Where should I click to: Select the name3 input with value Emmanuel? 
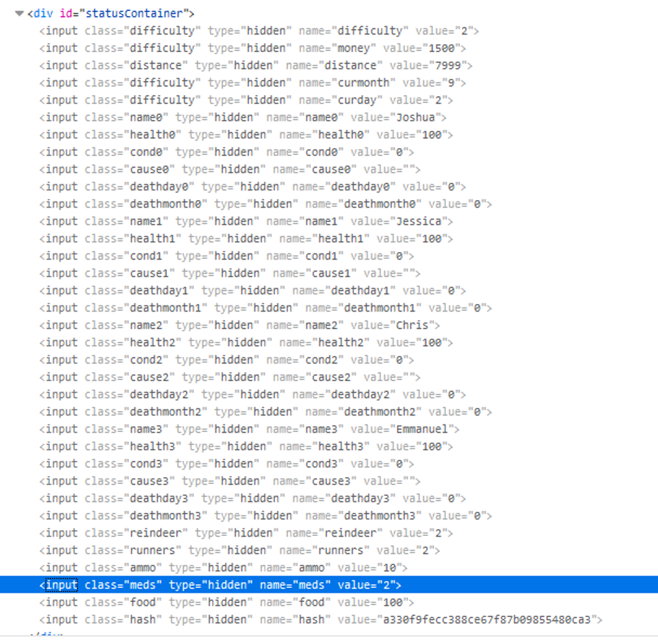[249, 429]
